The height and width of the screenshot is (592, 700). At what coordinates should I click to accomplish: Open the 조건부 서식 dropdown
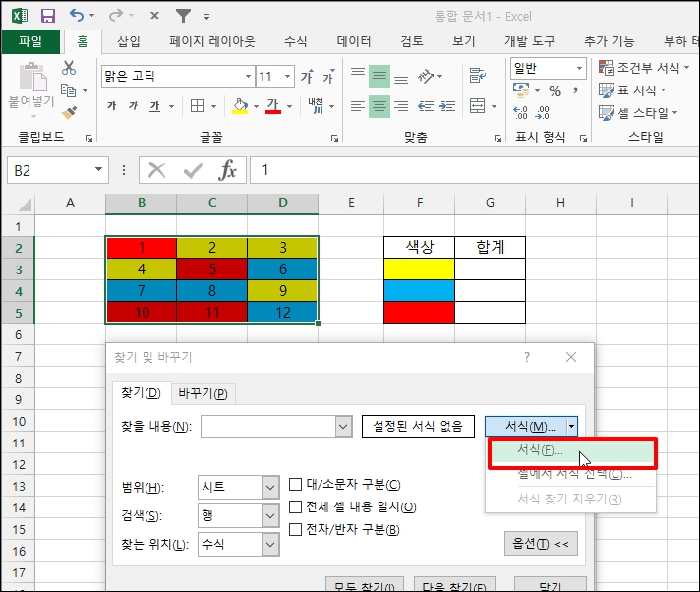point(644,68)
